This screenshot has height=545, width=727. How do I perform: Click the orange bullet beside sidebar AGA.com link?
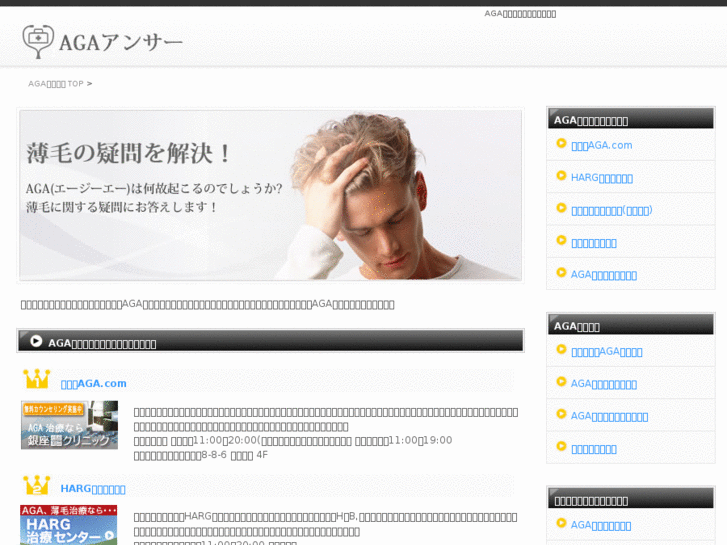point(561,143)
